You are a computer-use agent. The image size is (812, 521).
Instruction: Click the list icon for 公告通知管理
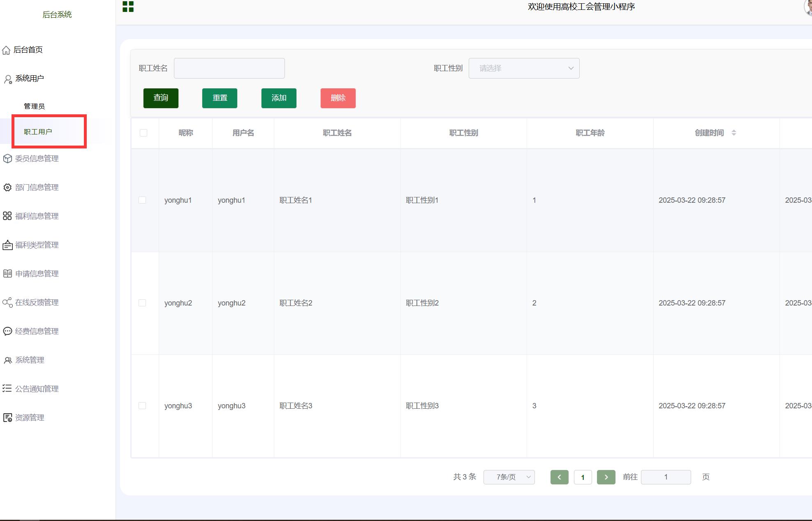pos(7,389)
